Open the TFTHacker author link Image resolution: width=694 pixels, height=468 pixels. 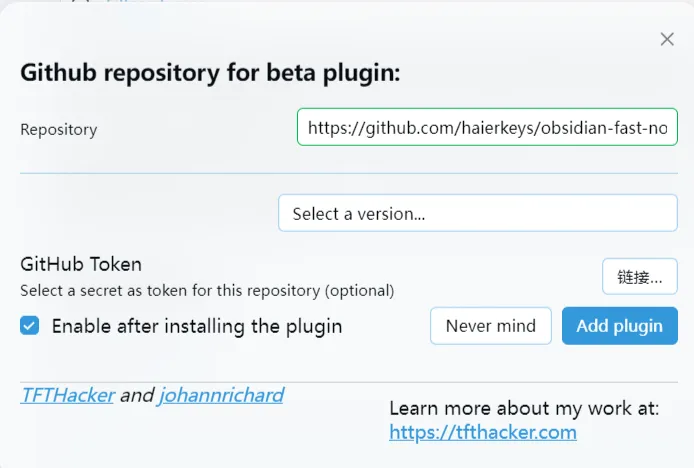pos(67,395)
